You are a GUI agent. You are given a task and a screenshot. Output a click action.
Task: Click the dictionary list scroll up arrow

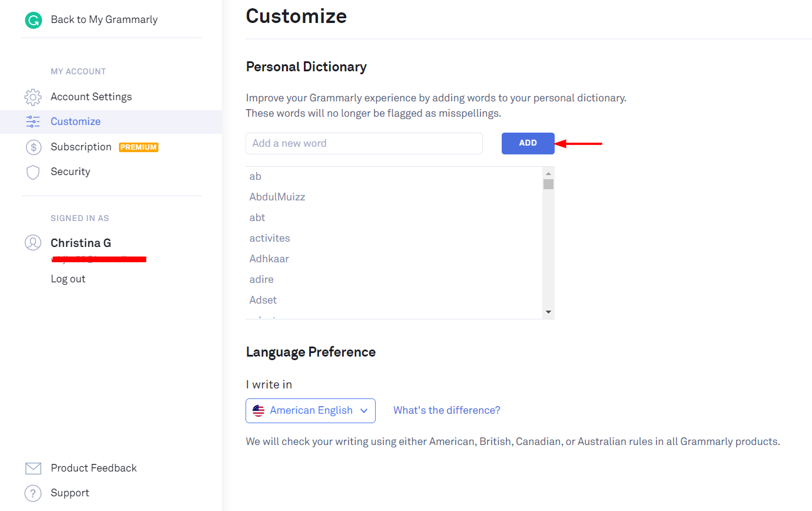click(x=548, y=173)
